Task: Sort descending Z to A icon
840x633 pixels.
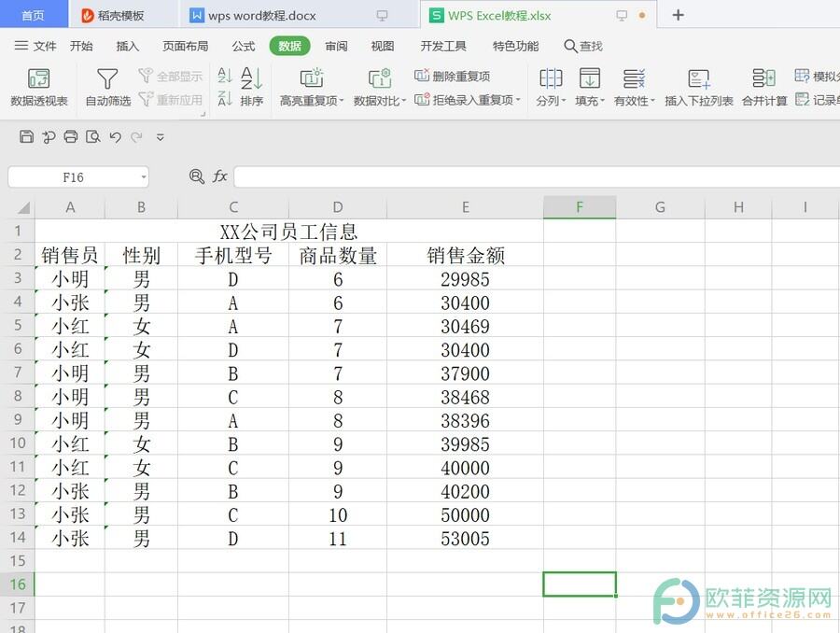Action: click(x=224, y=99)
